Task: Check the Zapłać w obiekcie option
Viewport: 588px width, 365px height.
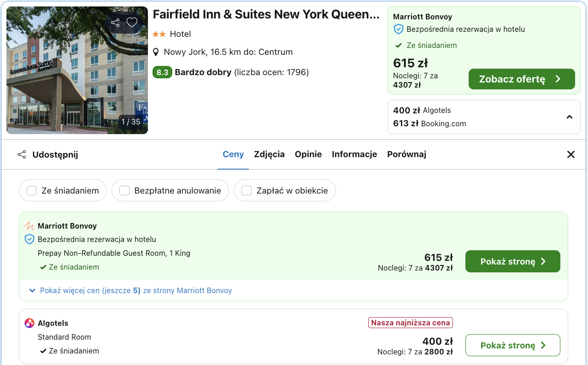Action: pos(247,191)
